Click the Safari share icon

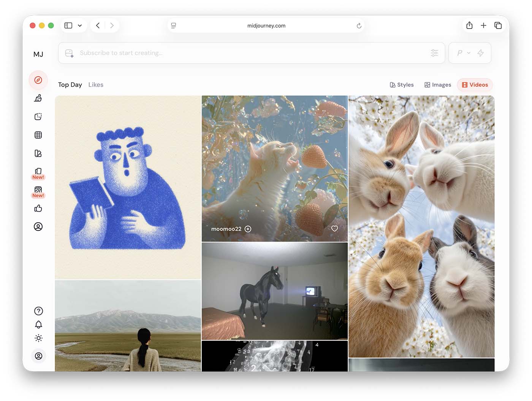pos(469,25)
